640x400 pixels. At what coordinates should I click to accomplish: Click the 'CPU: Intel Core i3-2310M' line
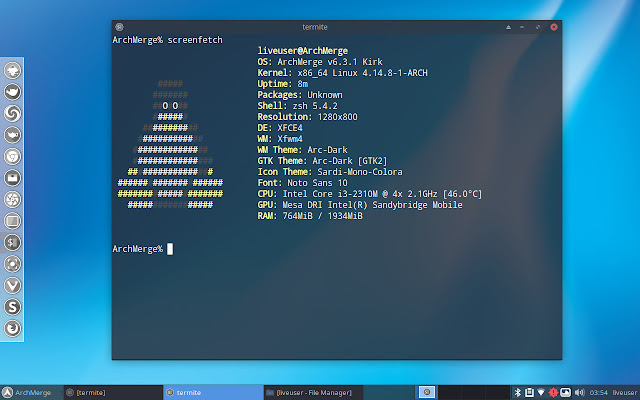point(370,194)
